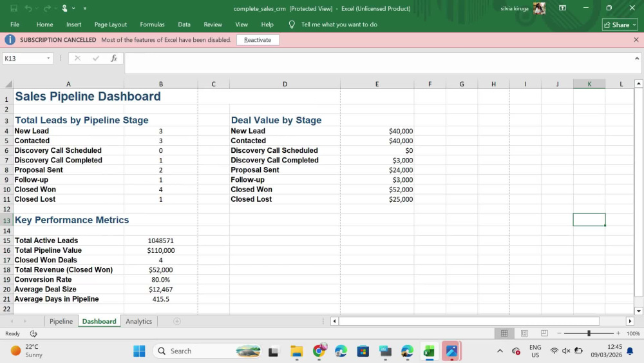Select the Dashboard sheet tab
This screenshot has height=363, width=644.
click(x=99, y=322)
